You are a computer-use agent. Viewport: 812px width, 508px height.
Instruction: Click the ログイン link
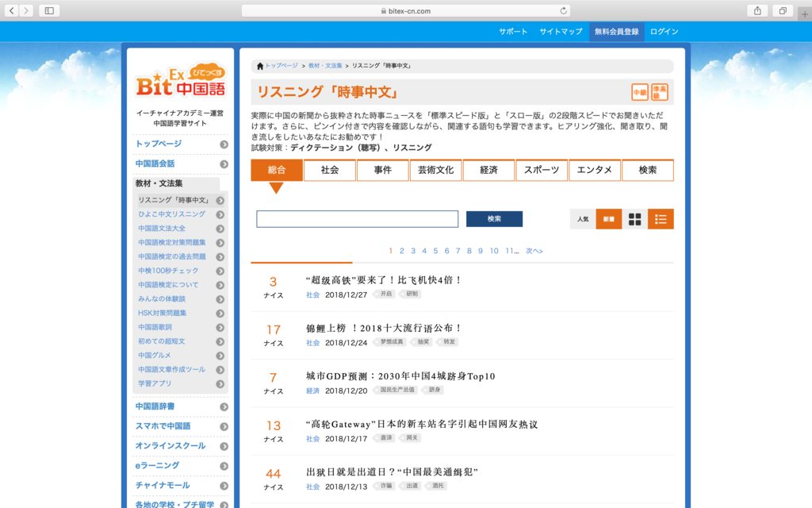click(665, 32)
